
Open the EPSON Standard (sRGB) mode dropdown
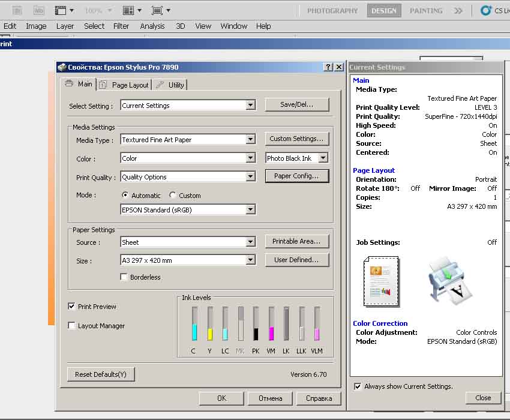250,209
